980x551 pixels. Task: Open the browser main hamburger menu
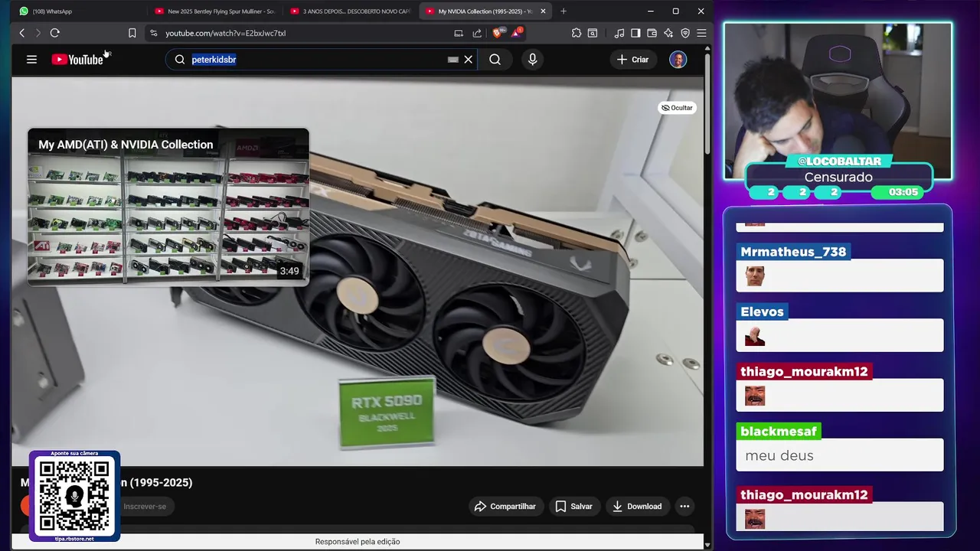(701, 33)
